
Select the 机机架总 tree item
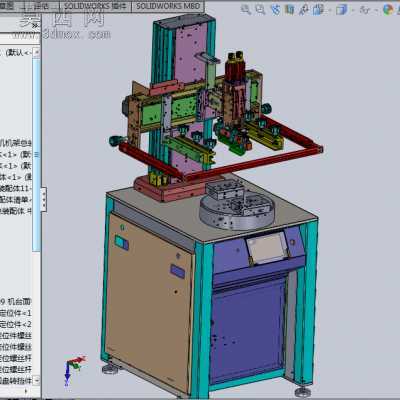(16, 144)
